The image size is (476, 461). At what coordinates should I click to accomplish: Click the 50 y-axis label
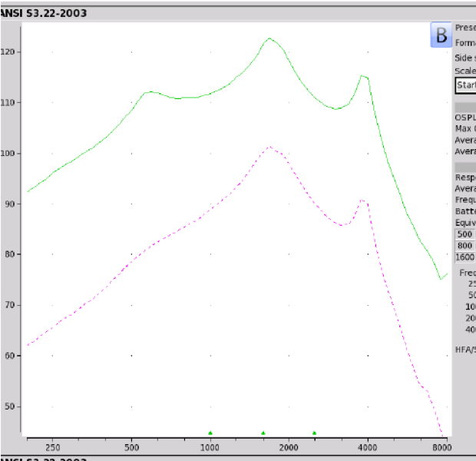[x=10, y=406]
